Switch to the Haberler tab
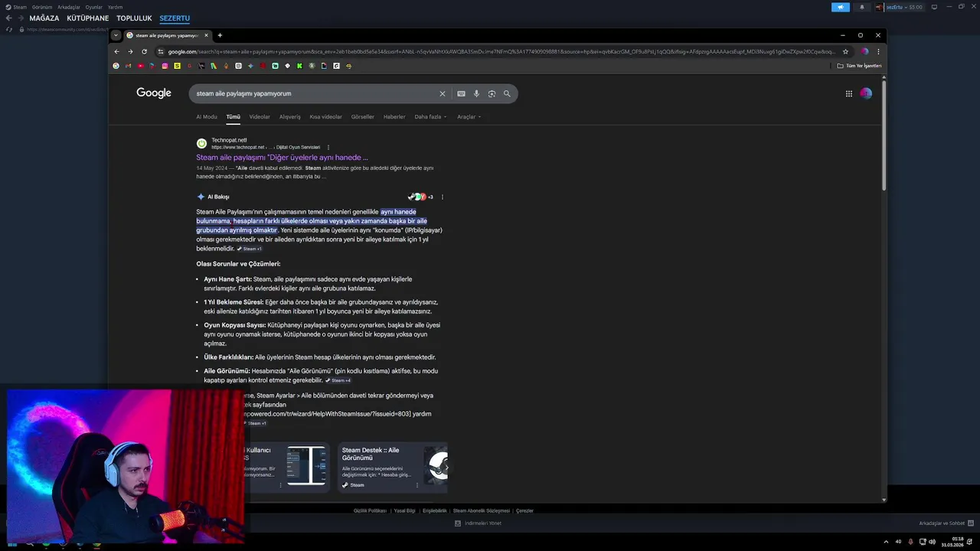 point(394,117)
